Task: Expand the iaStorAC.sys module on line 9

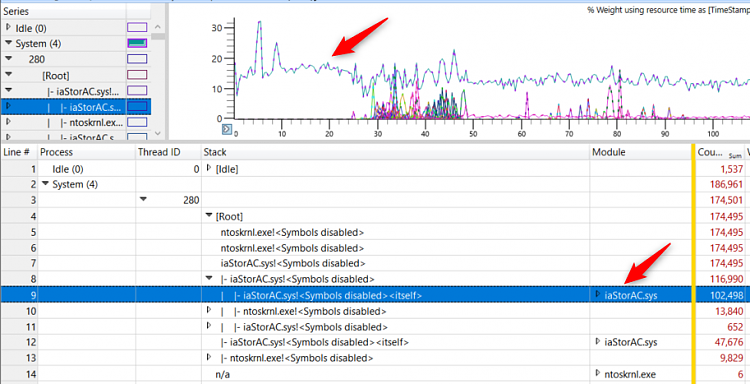Action: tap(597, 295)
